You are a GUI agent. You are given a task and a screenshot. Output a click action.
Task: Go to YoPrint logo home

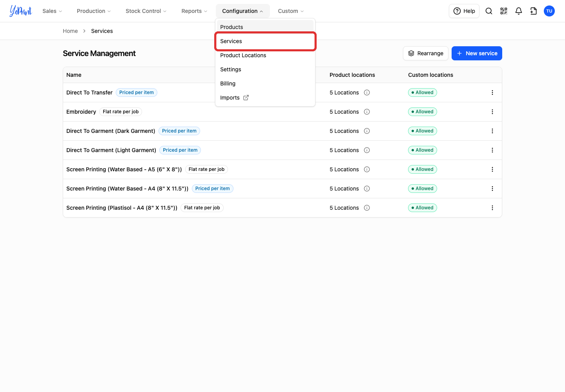pyautogui.click(x=21, y=11)
